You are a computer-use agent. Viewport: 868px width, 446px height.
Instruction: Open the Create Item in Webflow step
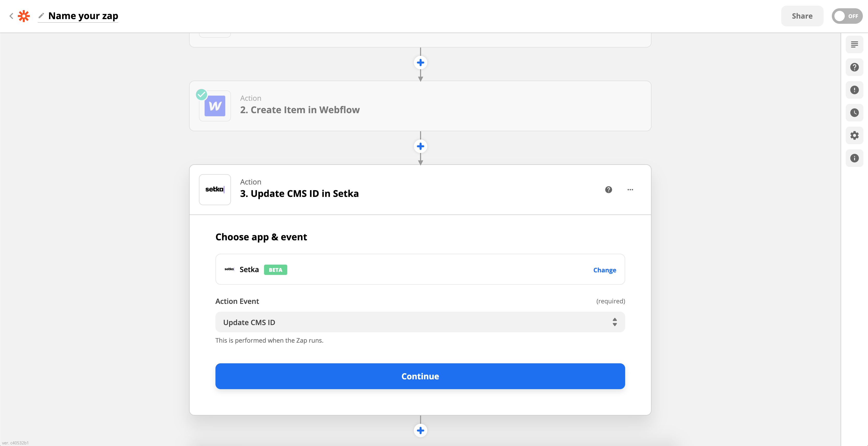pyautogui.click(x=300, y=110)
